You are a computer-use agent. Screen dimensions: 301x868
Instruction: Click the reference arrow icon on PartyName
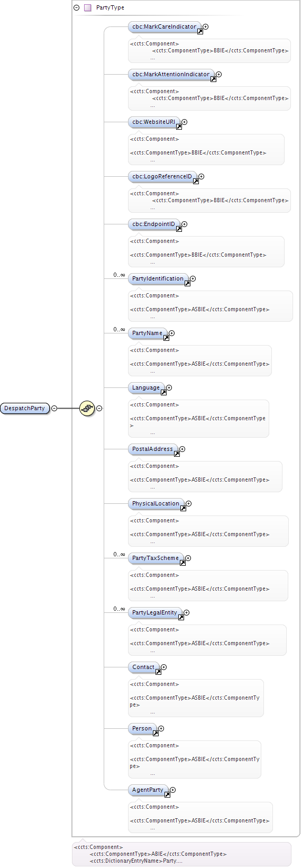click(166, 338)
